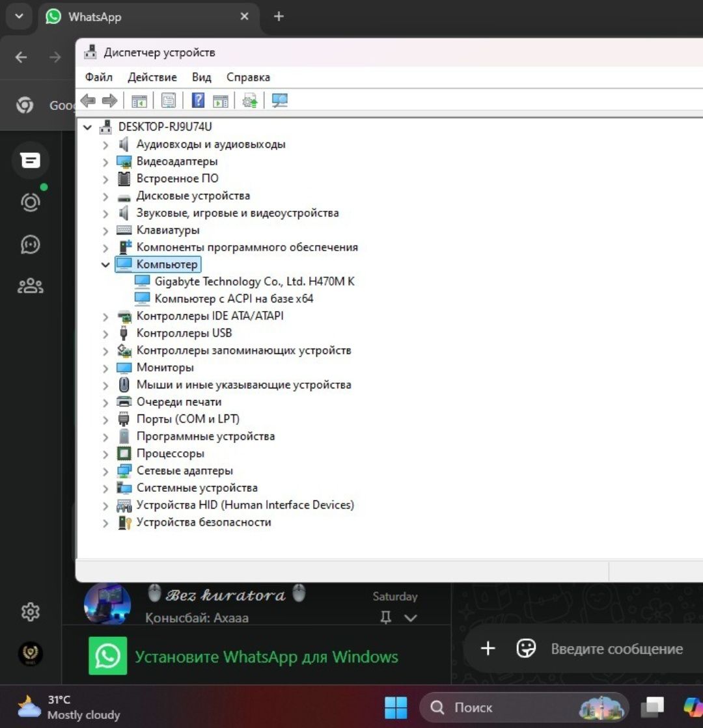The image size is (703, 728).
Task: Click Установите WhatsApp для Windows link
Action: [266, 656]
